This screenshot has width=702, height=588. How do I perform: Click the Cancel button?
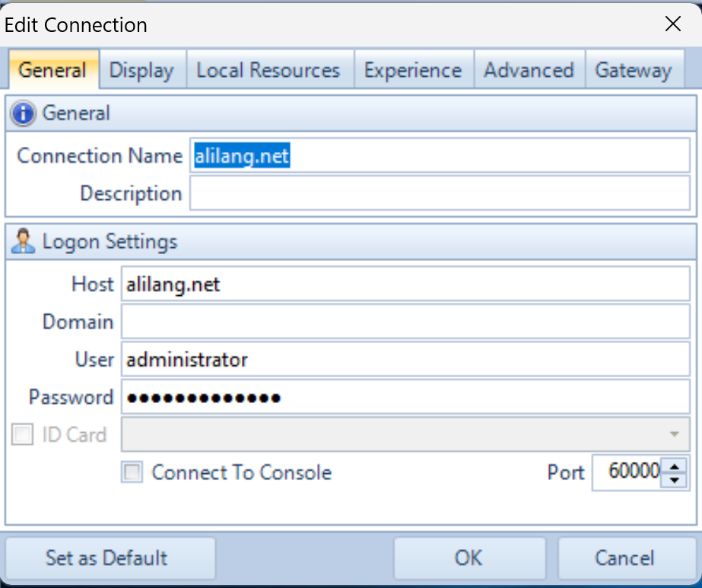(624, 558)
